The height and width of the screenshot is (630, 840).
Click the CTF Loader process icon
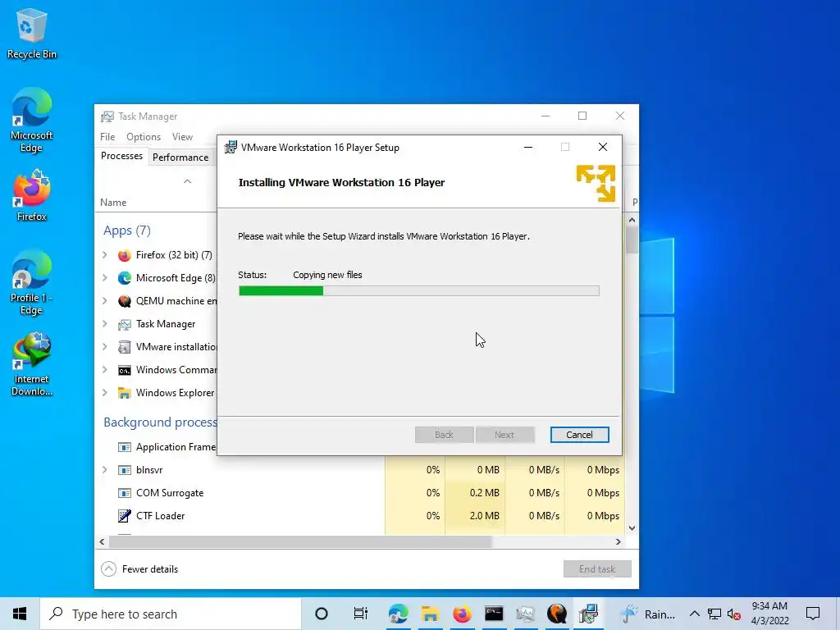[125, 516]
